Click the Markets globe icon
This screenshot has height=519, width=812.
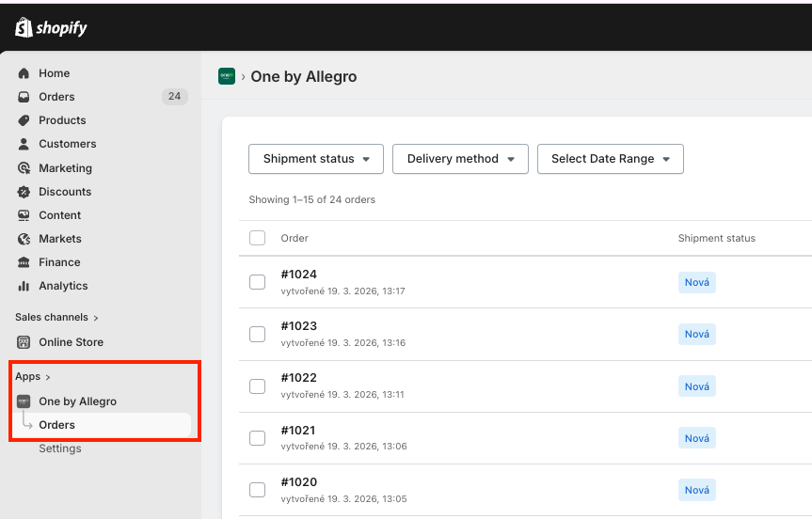pos(24,239)
